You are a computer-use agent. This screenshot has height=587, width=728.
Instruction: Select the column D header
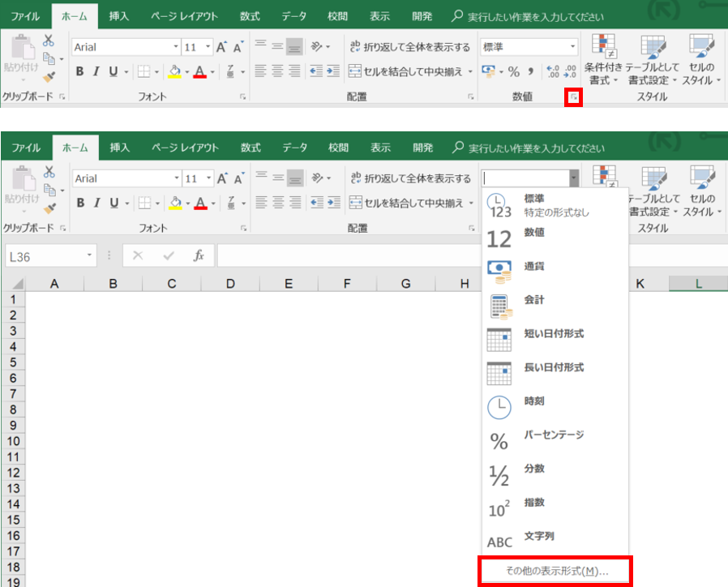tap(230, 284)
